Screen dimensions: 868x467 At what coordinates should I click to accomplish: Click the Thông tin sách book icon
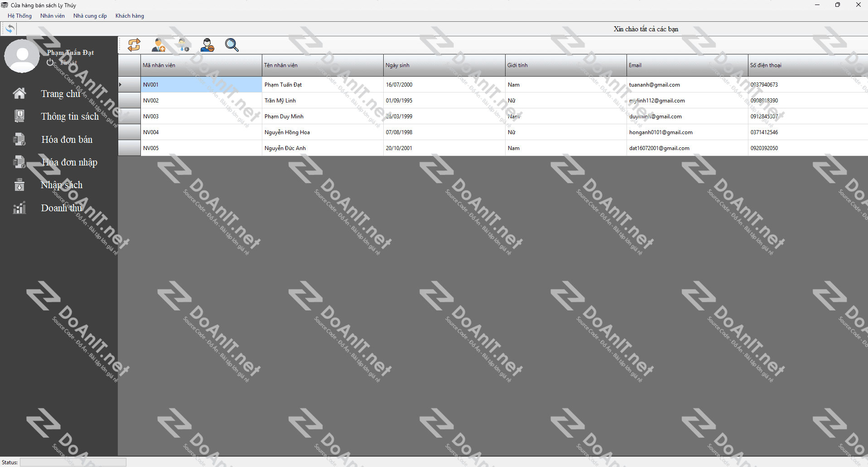19,116
